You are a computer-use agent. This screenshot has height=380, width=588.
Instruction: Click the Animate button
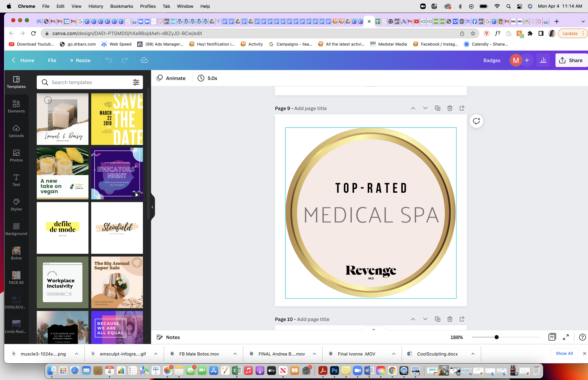(x=171, y=78)
